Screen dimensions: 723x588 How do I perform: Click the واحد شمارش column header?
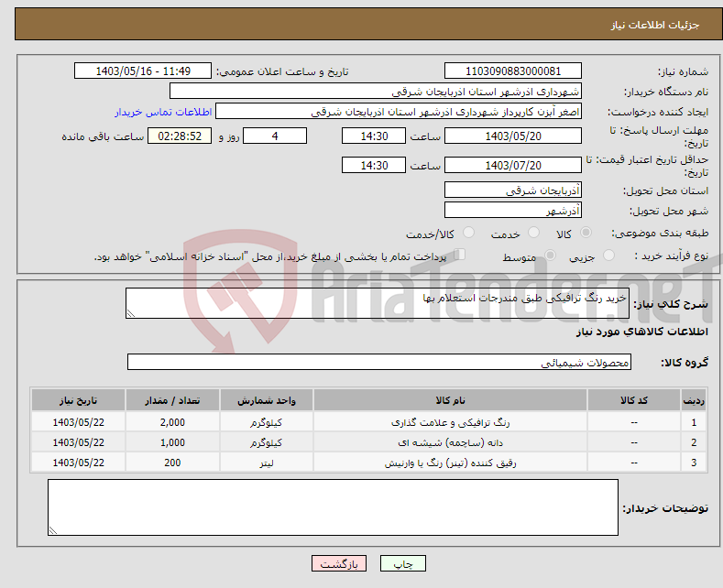tap(267, 400)
